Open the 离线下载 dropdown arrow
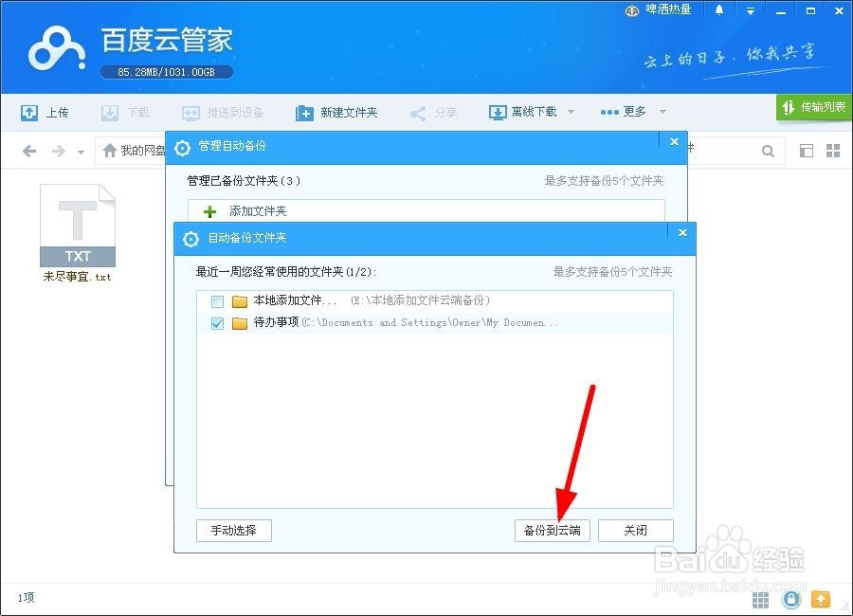 pyautogui.click(x=570, y=112)
